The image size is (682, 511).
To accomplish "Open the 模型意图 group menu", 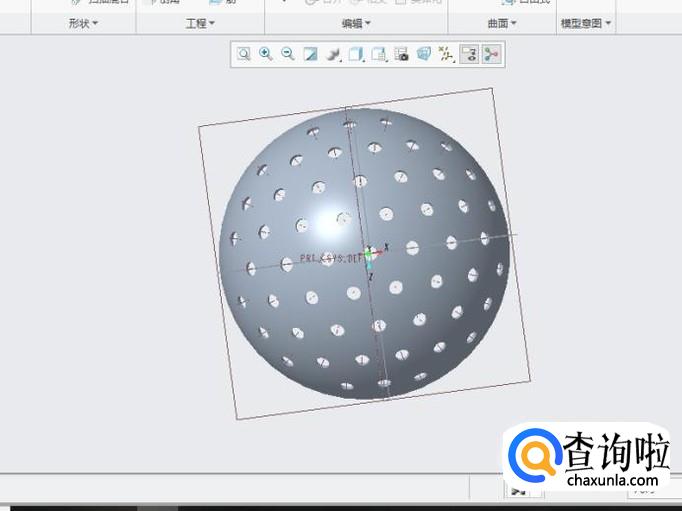I will [x=586, y=23].
